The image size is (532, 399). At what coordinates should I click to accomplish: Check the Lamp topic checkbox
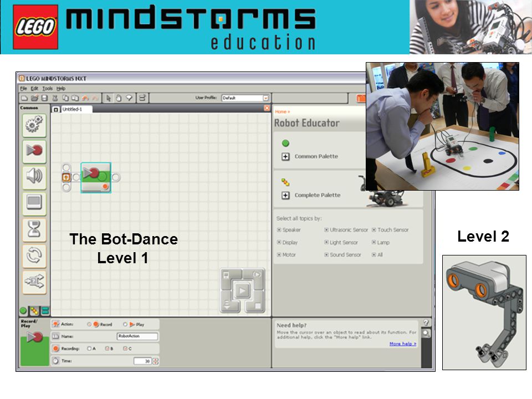pos(374,243)
